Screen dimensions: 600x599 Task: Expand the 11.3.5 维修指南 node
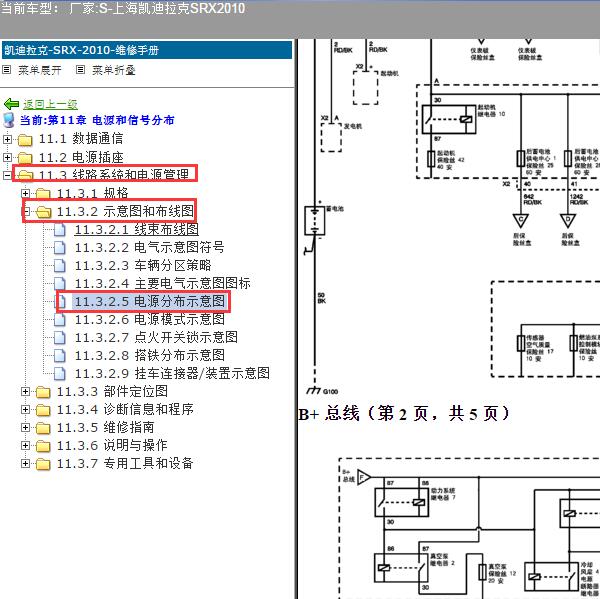26,427
